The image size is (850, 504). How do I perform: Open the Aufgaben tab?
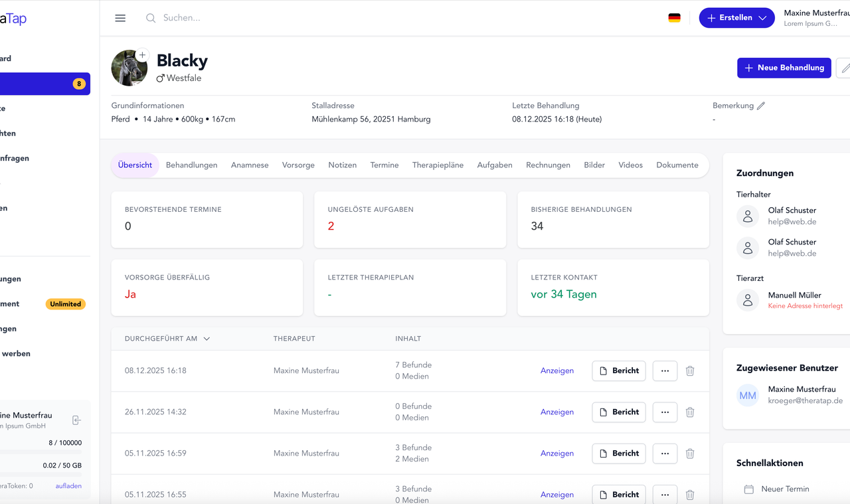tap(495, 165)
